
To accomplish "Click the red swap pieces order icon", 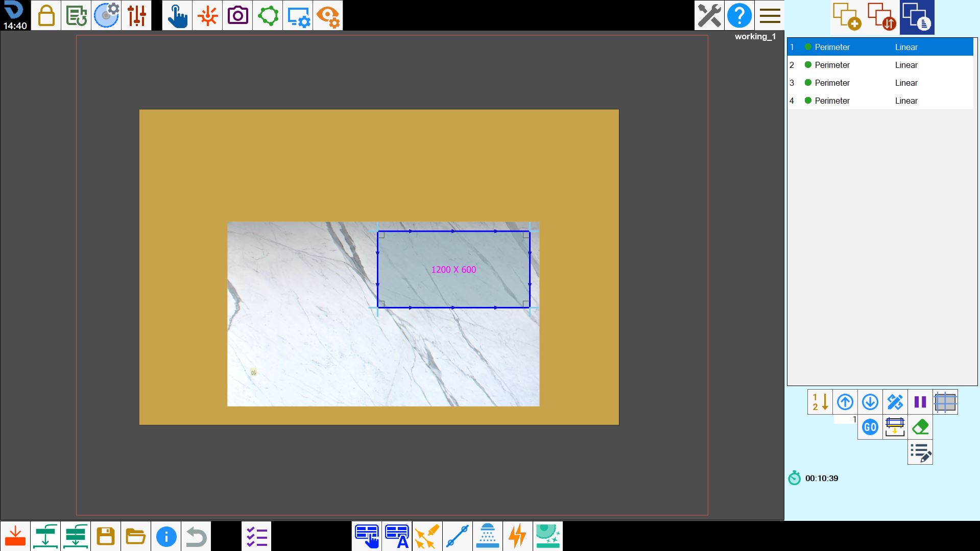I will [882, 17].
